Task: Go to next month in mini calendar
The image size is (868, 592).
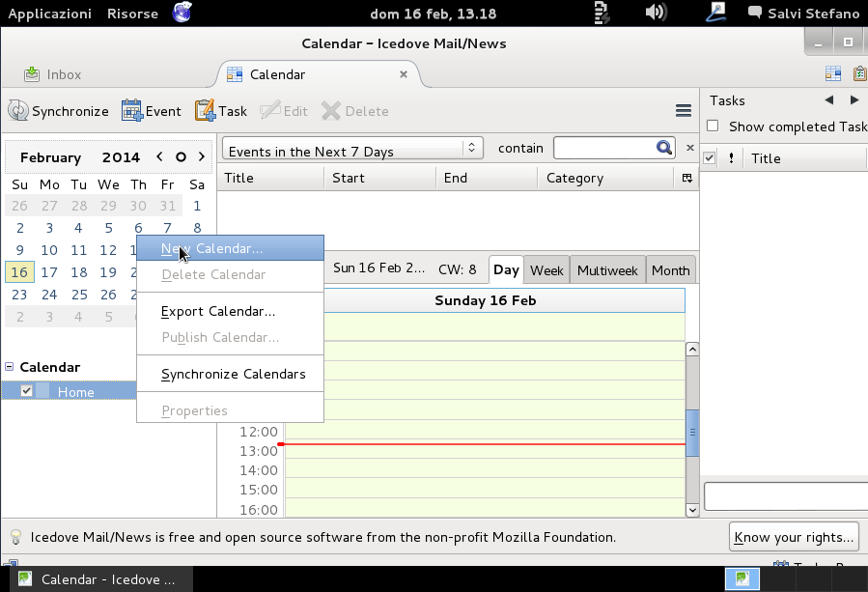Action: click(x=201, y=157)
